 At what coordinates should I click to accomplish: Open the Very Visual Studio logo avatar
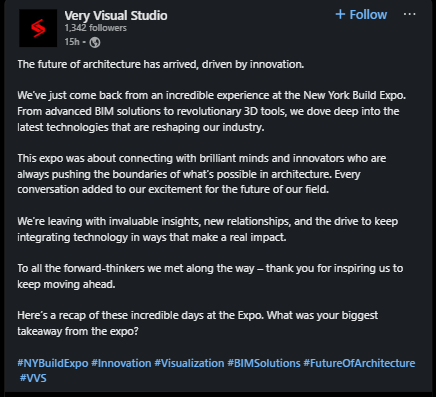click(38, 28)
